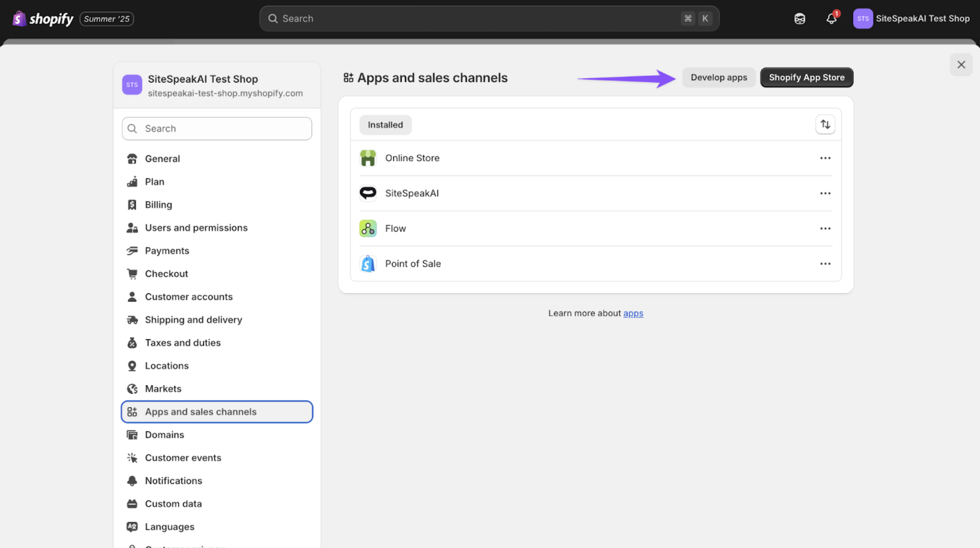The image size is (980, 548).
Task: Click the SiteSpeakAI app icon
Action: point(368,193)
